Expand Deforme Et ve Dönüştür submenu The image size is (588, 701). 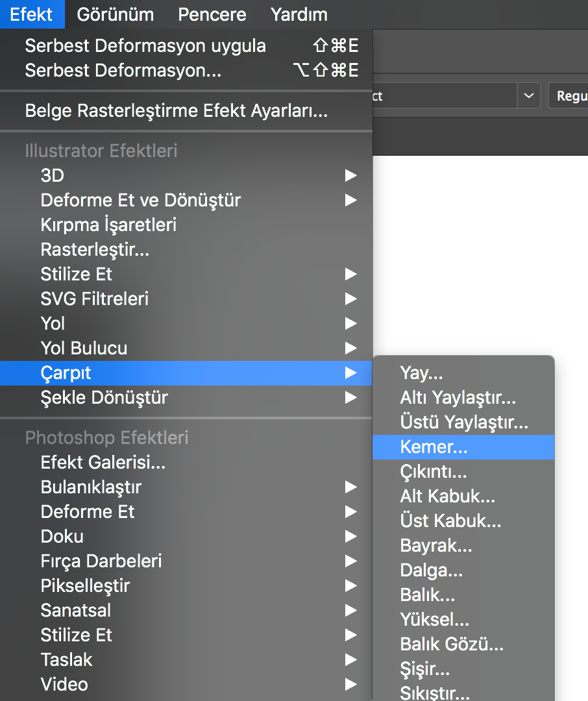coord(186,200)
